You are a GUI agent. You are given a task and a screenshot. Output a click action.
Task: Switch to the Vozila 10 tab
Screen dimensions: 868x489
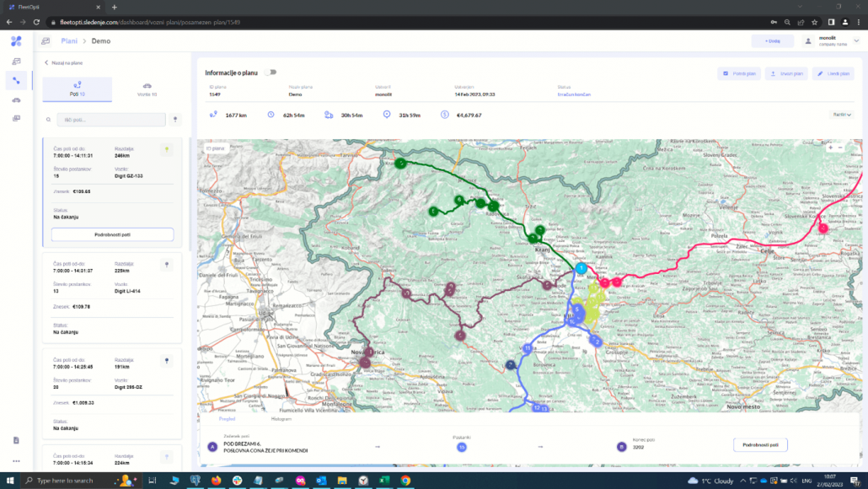click(147, 89)
